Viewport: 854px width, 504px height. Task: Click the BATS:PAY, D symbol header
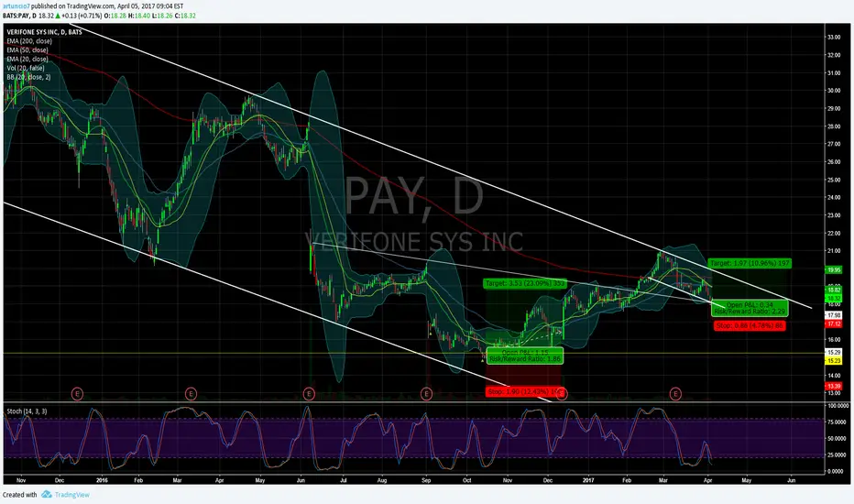[x=19, y=16]
